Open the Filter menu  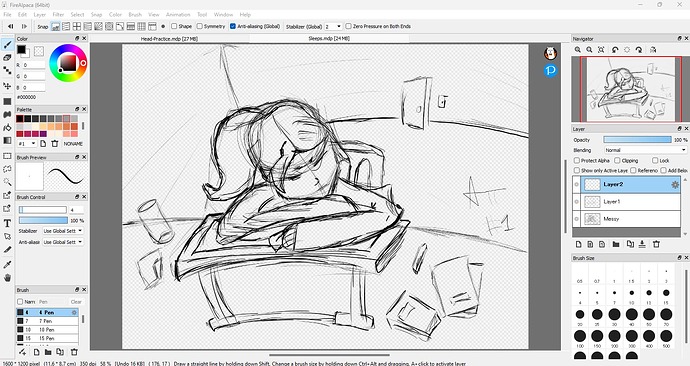tap(58, 15)
